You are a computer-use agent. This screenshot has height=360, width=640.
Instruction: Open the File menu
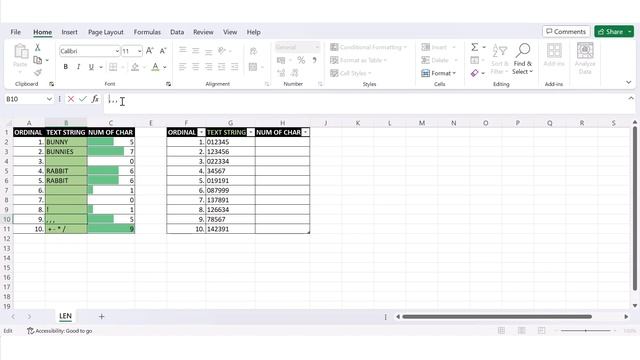tap(16, 32)
